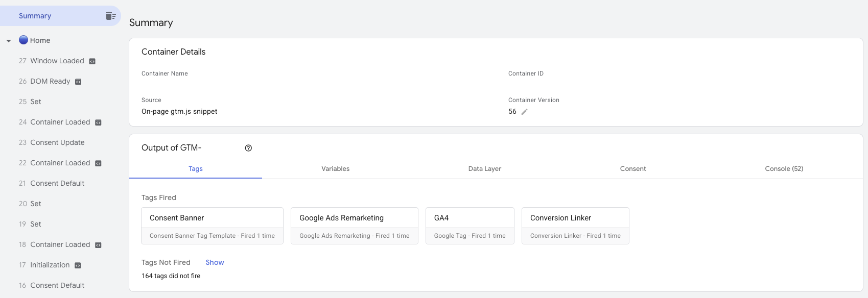This screenshot has width=868, height=298.
Task: Click the code icon next to Window Loaded
Action: [x=92, y=61]
